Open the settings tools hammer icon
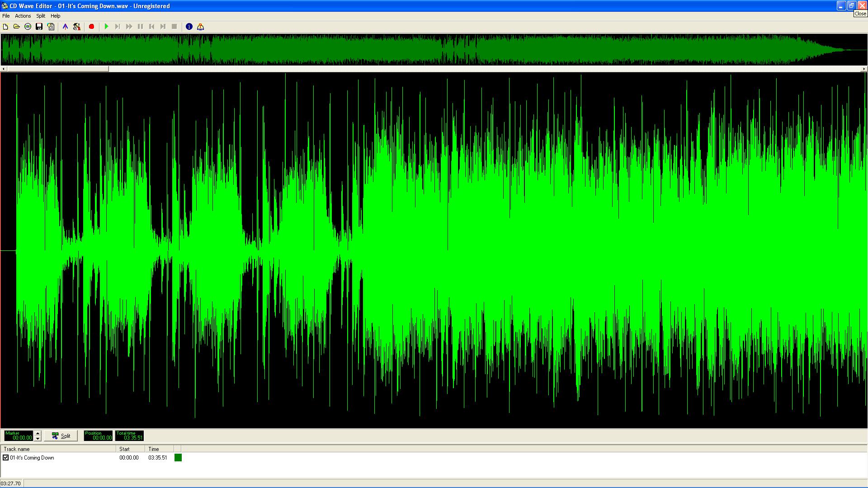Screen dimensions: 868x488 pyautogui.click(x=77, y=27)
